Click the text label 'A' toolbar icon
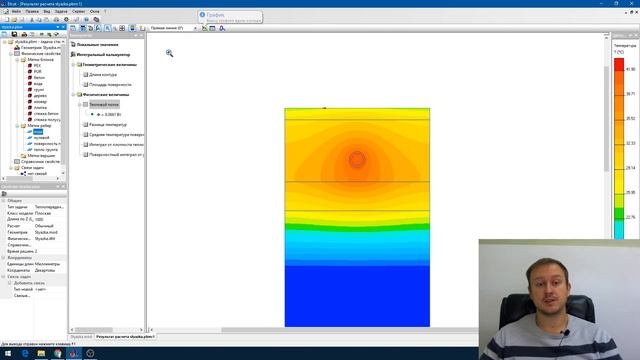The width and height of the screenshot is (640, 360). coord(98,28)
